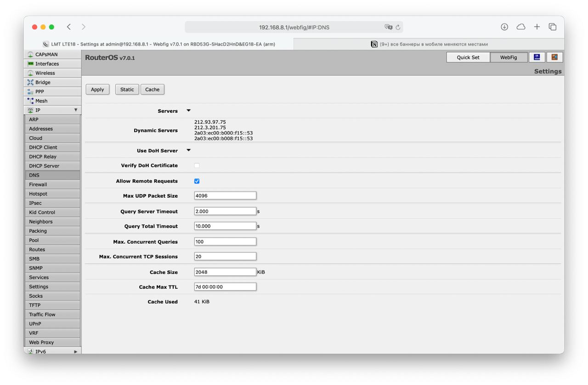Switch to the Notion banners Safari tab
The image size is (588, 385).
(x=429, y=44)
